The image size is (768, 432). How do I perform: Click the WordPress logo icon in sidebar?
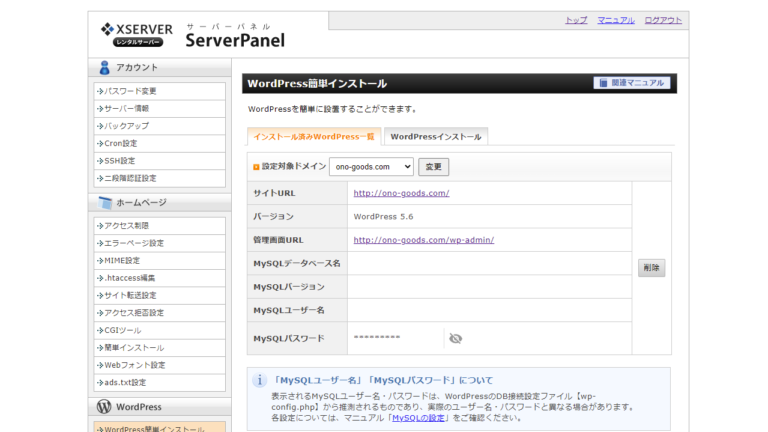click(104, 407)
